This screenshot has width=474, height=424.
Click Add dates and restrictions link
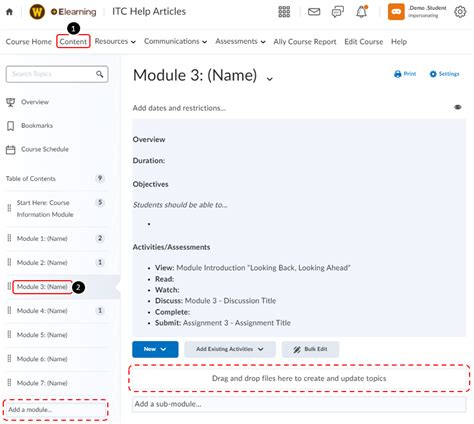click(x=179, y=108)
